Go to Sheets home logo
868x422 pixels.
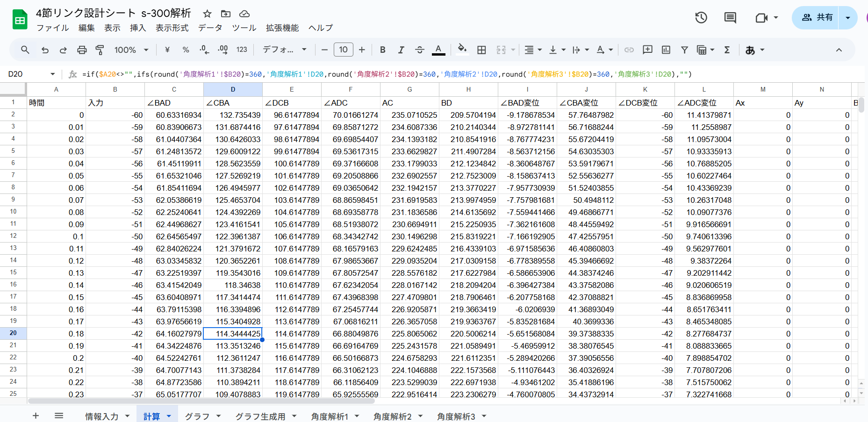click(20, 20)
